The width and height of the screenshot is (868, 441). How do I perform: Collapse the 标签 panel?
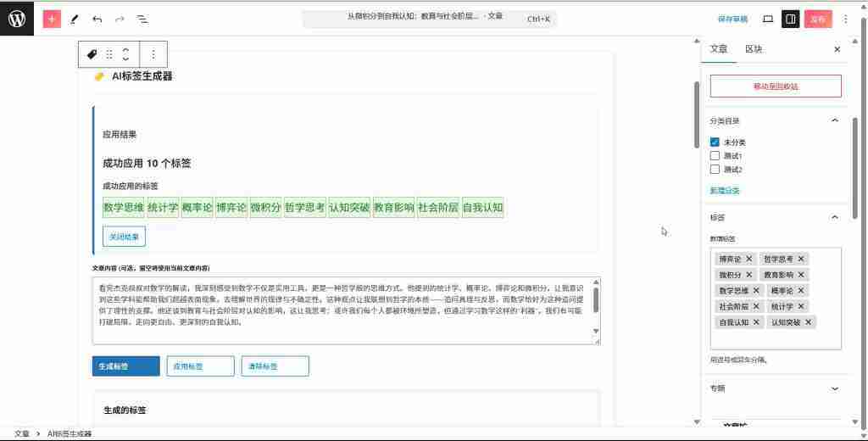click(x=835, y=217)
